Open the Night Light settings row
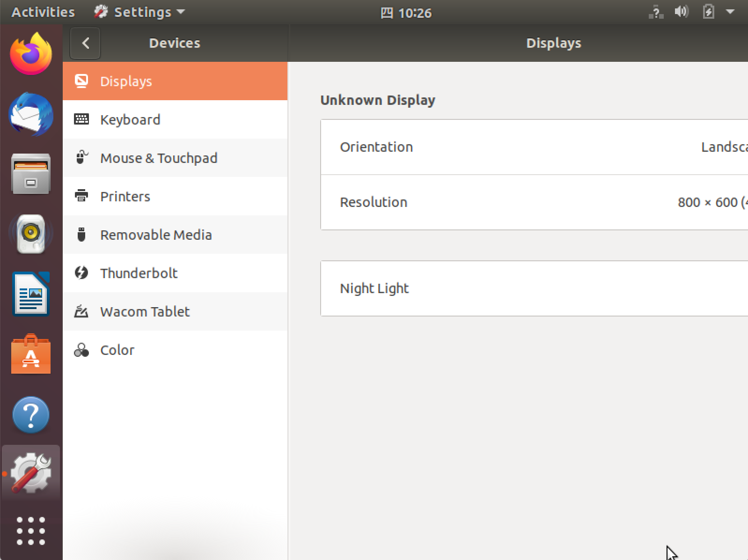This screenshot has width=748, height=560. click(534, 288)
